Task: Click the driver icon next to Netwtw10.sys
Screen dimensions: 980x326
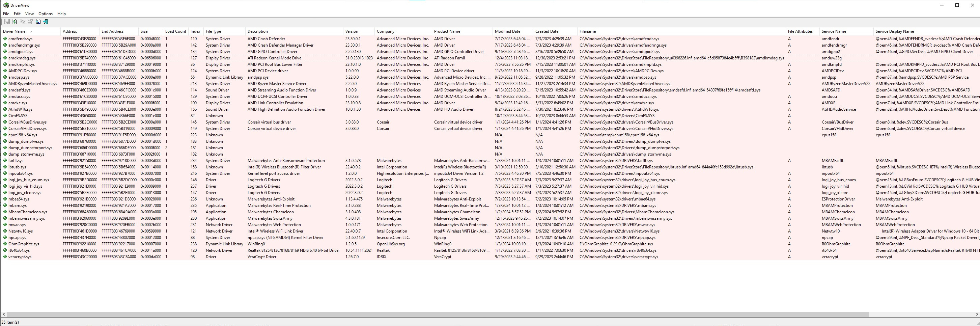Action: click(x=5, y=231)
